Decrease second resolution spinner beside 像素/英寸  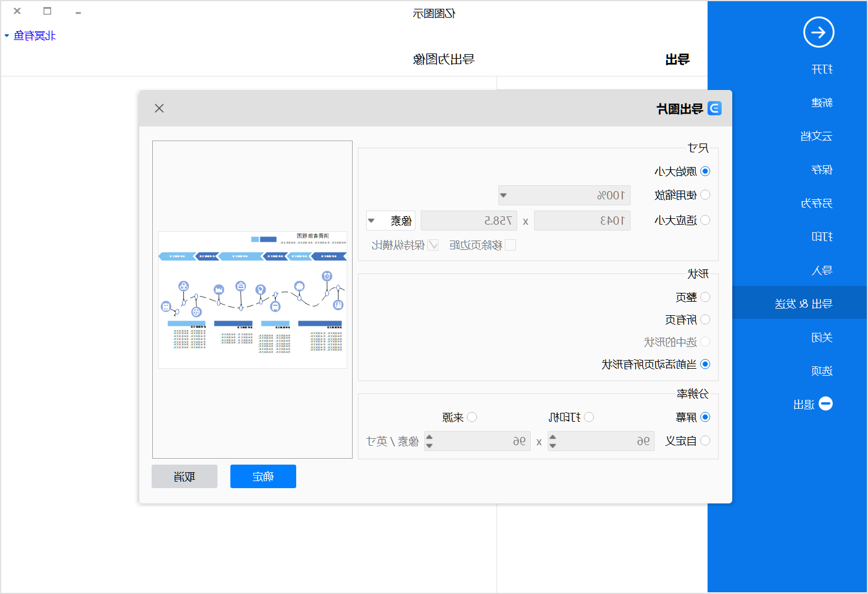[x=429, y=446]
